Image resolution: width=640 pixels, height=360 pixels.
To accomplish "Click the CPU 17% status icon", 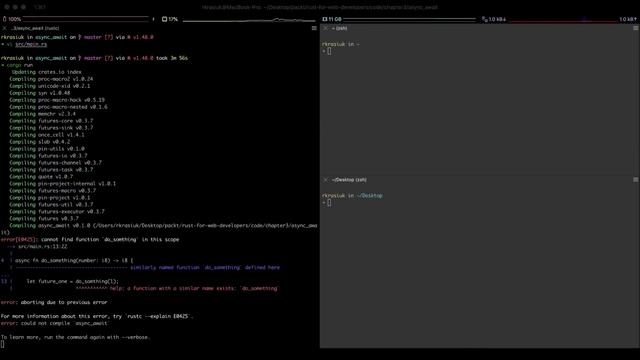I will [164, 19].
